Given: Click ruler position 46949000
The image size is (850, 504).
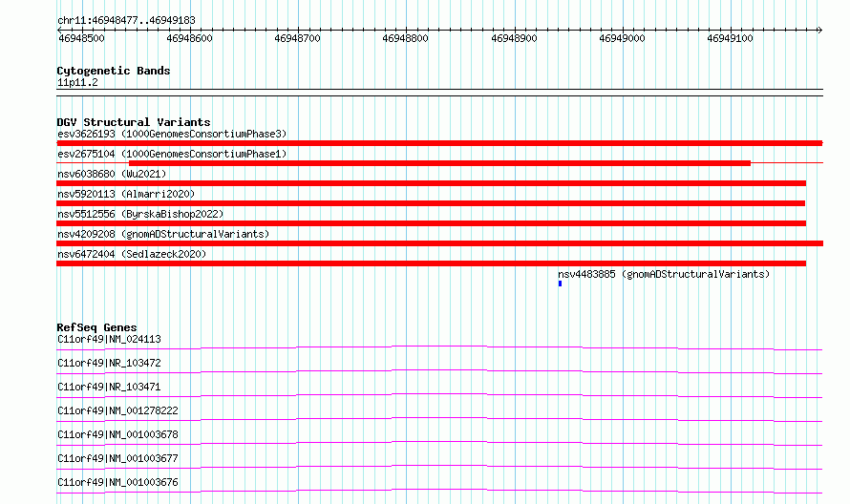Looking at the screenshot, I should 622,38.
